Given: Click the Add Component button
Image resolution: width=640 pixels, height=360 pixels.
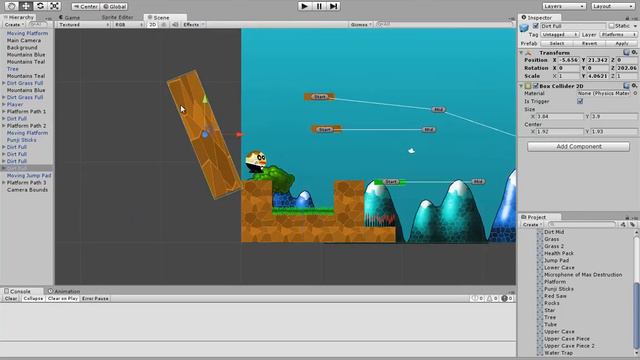Looking at the screenshot, I should coord(578,147).
